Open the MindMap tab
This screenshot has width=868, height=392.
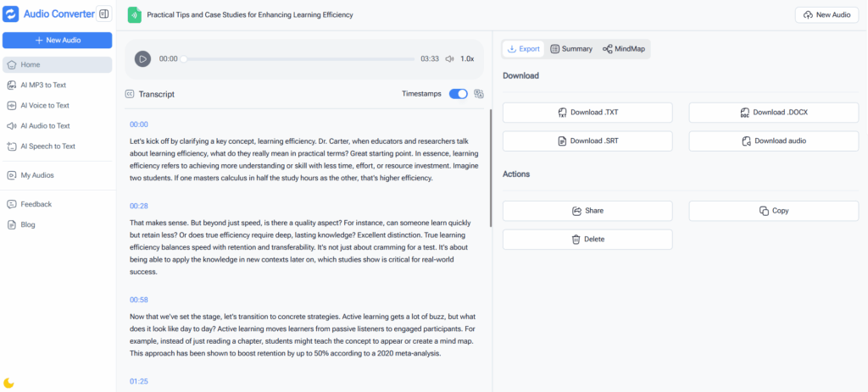click(624, 48)
